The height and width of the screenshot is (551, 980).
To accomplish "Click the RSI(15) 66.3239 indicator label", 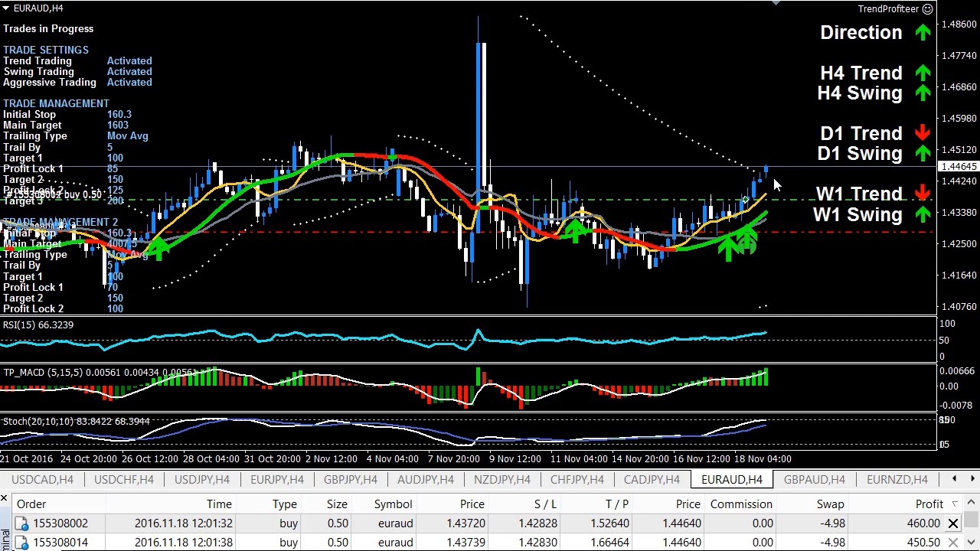I will 38,325.
